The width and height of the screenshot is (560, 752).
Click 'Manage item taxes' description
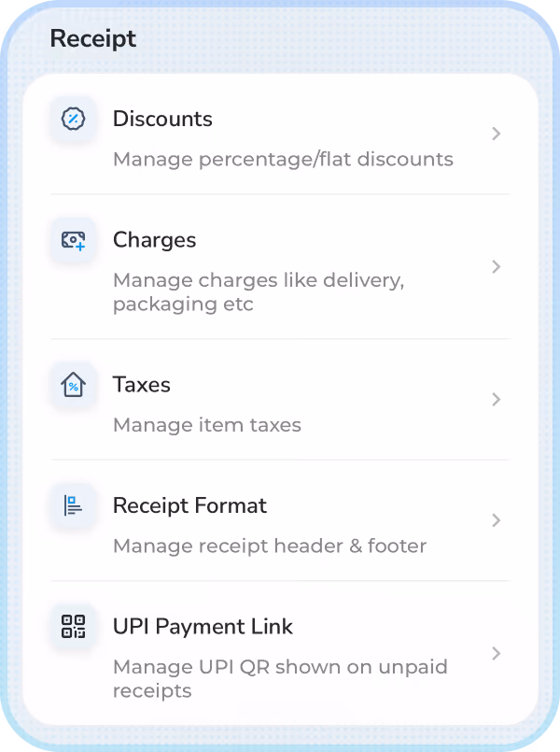[207, 425]
